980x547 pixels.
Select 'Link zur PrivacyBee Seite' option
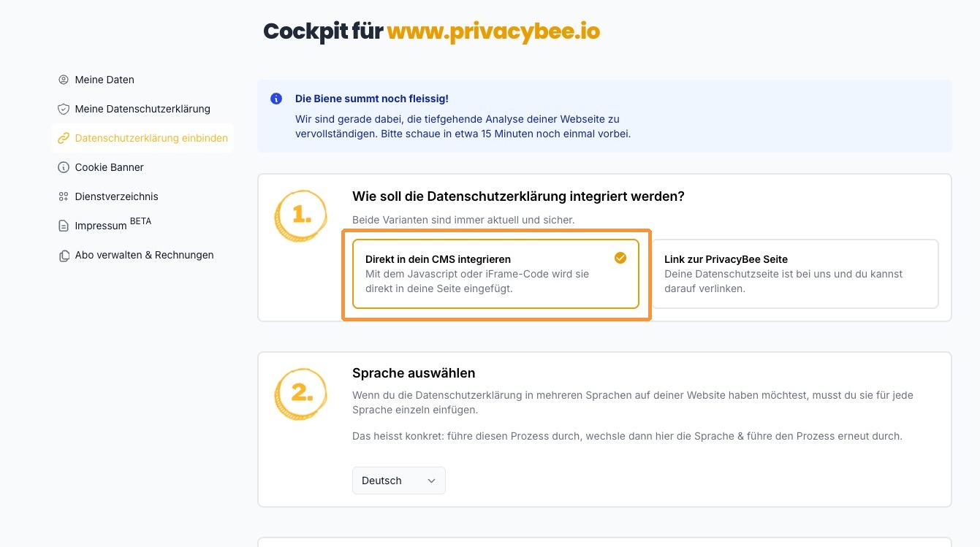(794, 274)
